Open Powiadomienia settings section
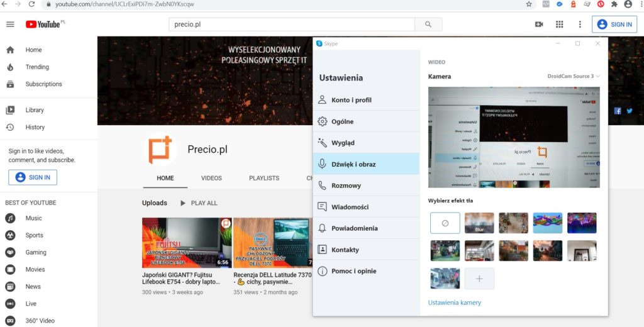The image size is (644, 327). [x=354, y=228]
